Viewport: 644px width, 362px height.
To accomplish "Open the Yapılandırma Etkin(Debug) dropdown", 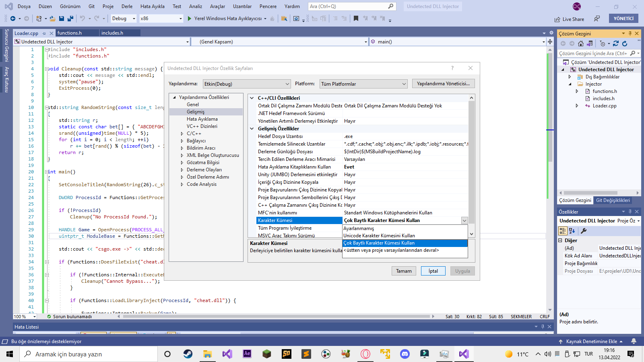I will pyautogui.click(x=247, y=84).
